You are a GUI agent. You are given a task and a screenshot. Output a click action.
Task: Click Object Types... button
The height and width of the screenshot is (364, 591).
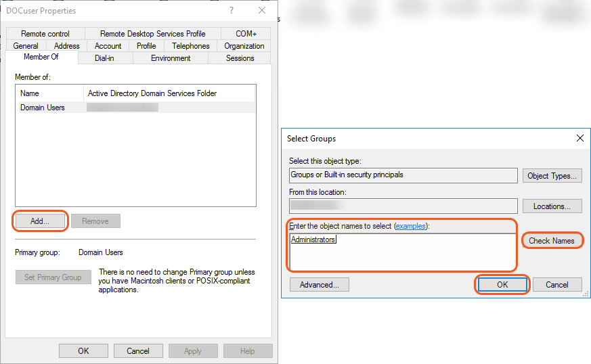pyautogui.click(x=552, y=176)
